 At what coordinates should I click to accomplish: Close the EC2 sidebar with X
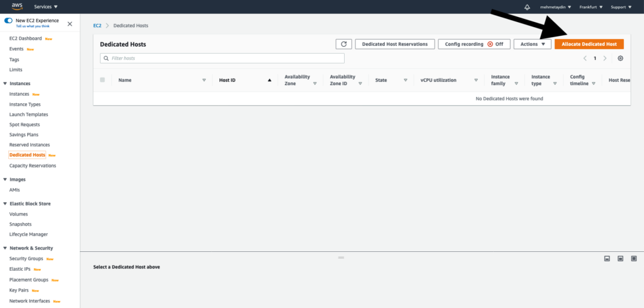point(70,24)
